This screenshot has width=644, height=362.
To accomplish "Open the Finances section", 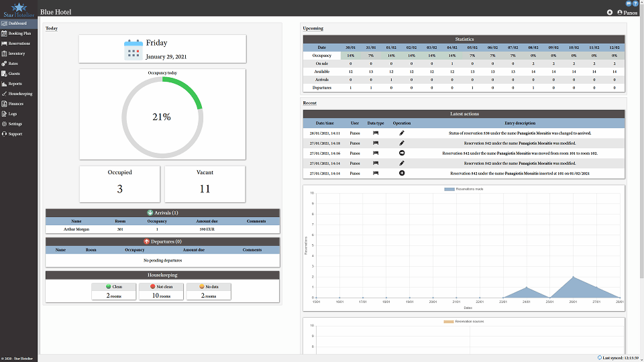I will tap(16, 104).
